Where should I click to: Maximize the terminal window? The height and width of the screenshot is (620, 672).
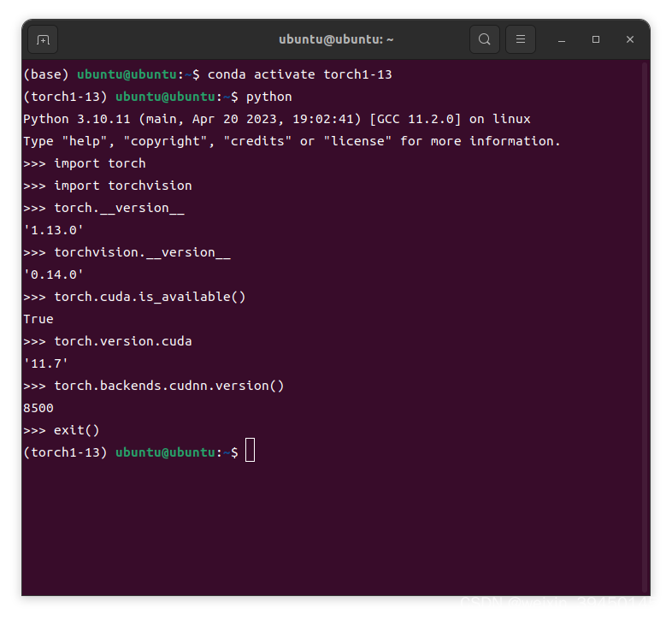(x=596, y=39)
